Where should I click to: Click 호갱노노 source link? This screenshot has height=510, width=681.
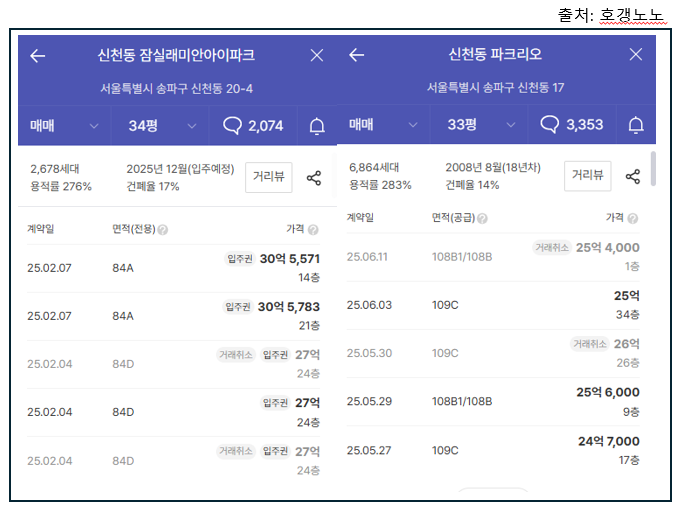click(632, 15)
